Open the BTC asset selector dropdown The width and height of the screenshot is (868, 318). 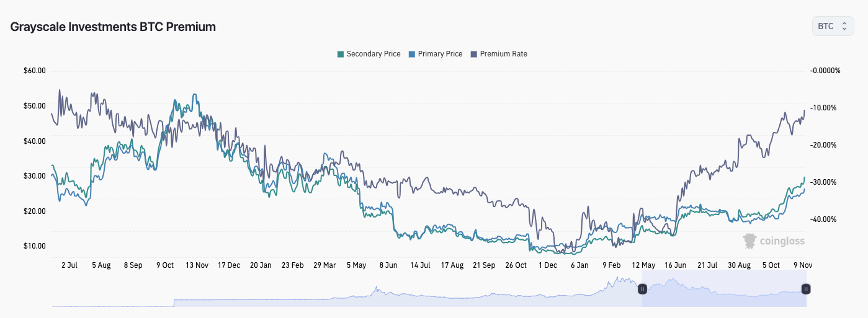pyautogui.click(x=833, y=26)
